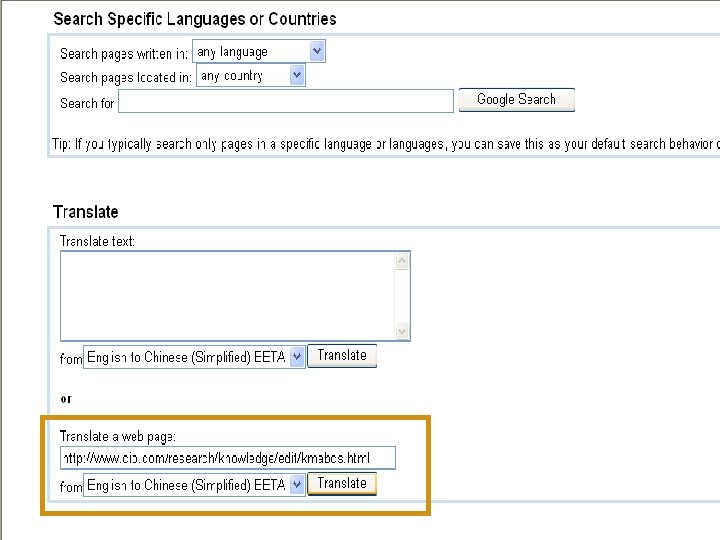Click the 'Search for' text field
Image resolution: width=720 pixels, height=540 pixels.
(x=287, y=102)
